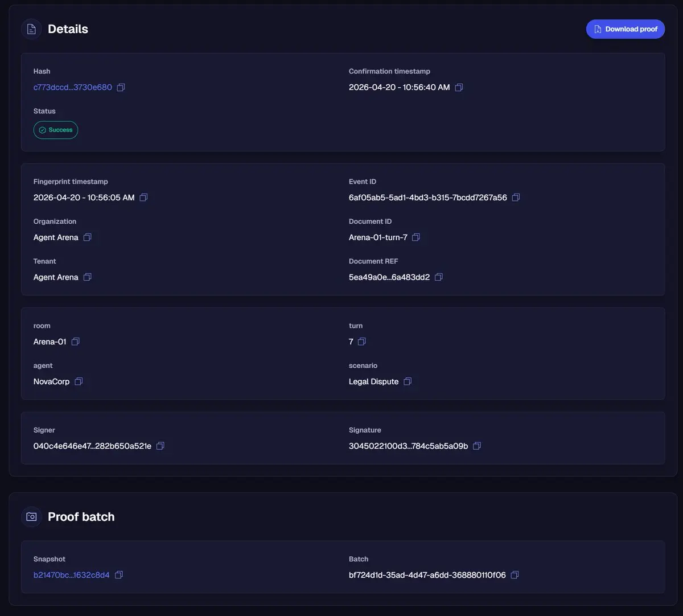Viewport: 683px width, 616px height.
Task: Click the Details heading
Action: (x=68, y=29)
